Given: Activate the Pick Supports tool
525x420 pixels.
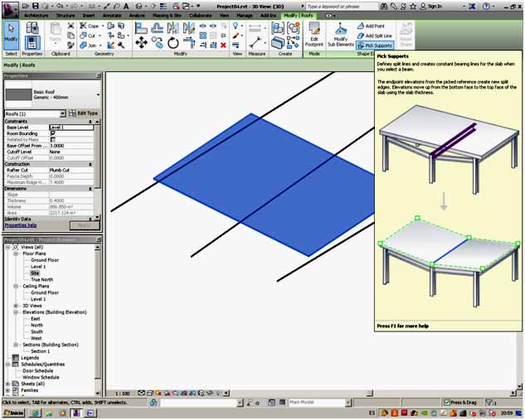Looking at the screenshot, I should [x=374, y=46].
